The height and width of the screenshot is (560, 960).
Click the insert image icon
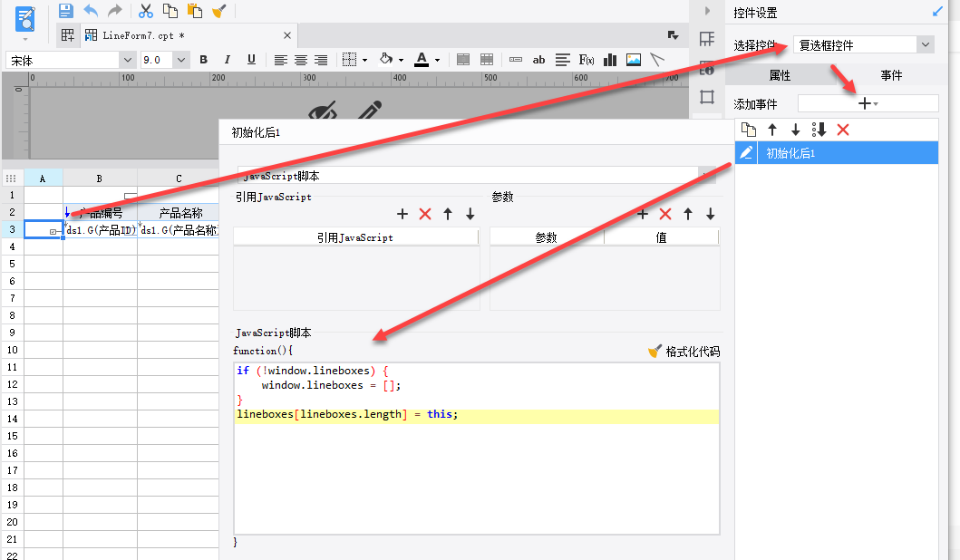[x=634, y=60]
